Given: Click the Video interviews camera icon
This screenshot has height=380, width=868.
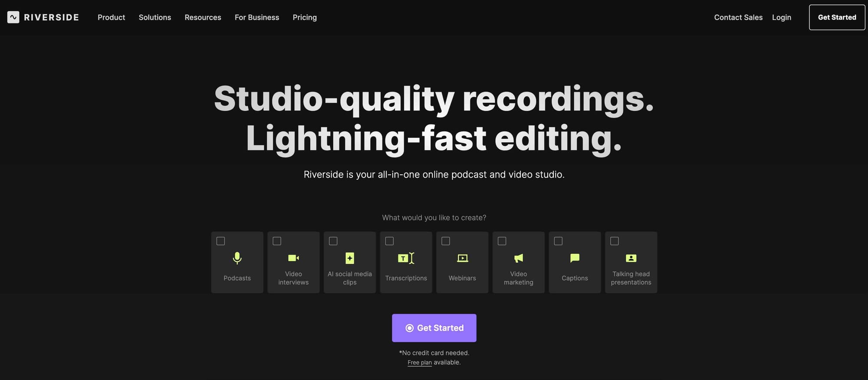Looking at the screenshot, I should [293, 258].
